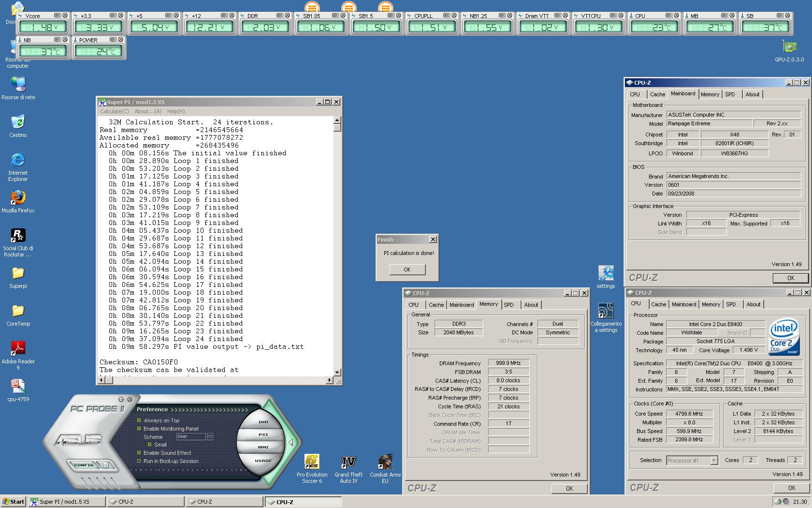Click the NB temperature panel config icon
Image resolution: width=812 pixels, height=508 pixels.
coord(58,40)
